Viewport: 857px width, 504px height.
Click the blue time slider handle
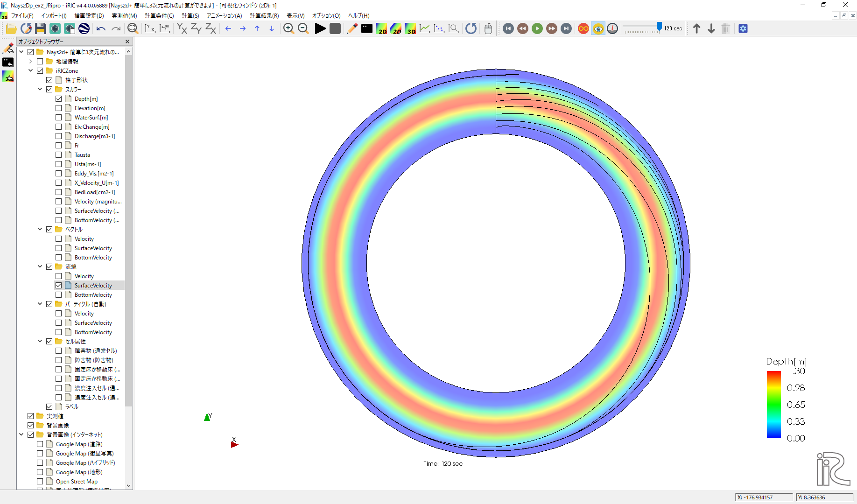659,27
